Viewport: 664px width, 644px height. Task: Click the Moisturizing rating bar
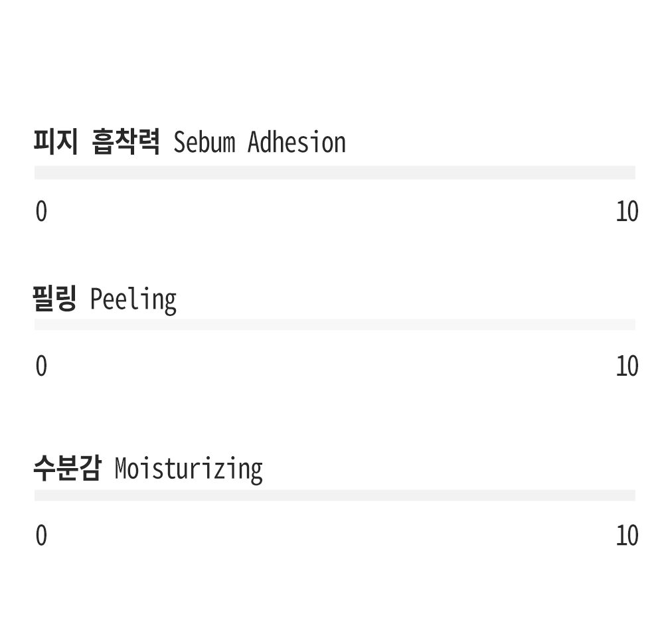click(335, 495)
